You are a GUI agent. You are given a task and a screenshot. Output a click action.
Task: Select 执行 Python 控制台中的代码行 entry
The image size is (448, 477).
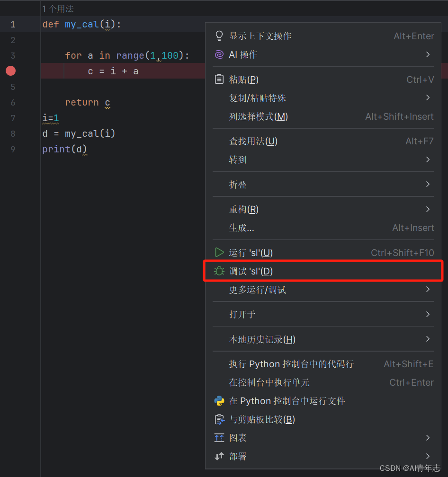(323, 364)
